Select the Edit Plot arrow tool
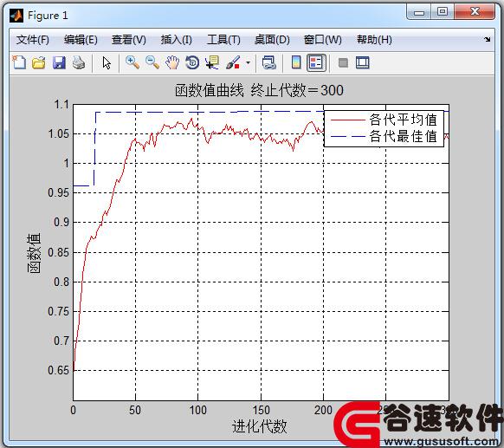504x448 pixels. pos(107,62)
